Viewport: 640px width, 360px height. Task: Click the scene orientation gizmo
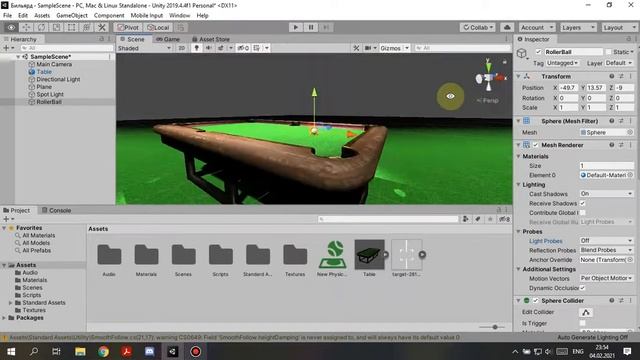[x=489, y=78]
